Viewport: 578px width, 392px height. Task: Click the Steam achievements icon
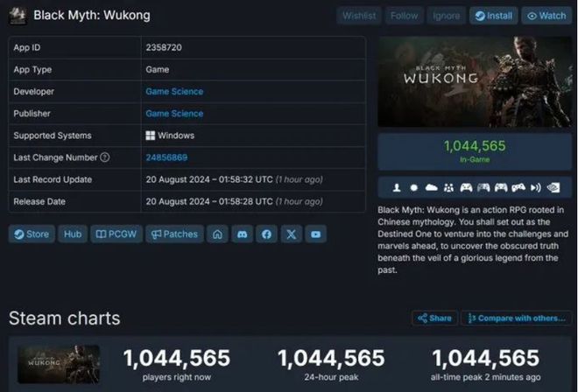pos(414,188)
